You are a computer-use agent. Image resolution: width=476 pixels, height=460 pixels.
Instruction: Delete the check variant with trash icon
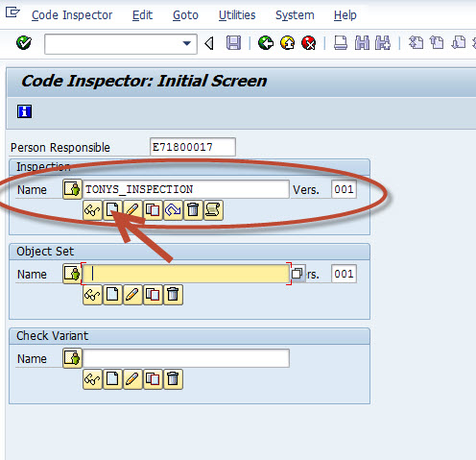(173, 379)
